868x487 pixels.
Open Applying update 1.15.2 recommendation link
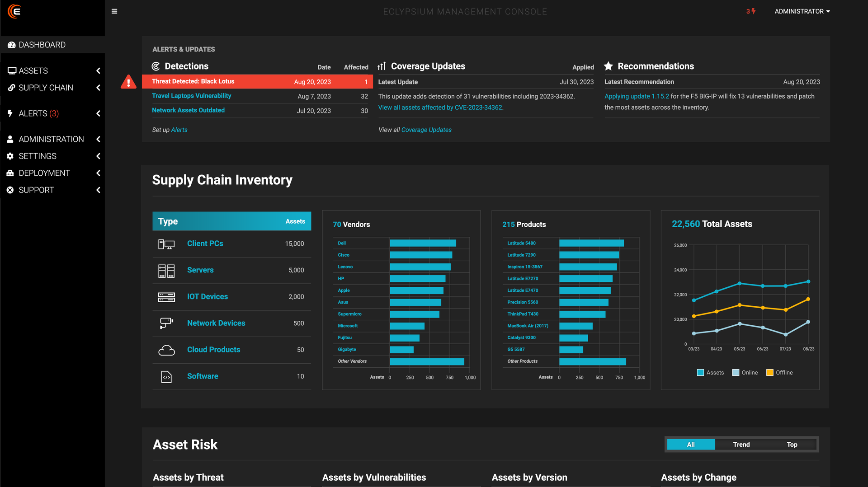[637, 96]
